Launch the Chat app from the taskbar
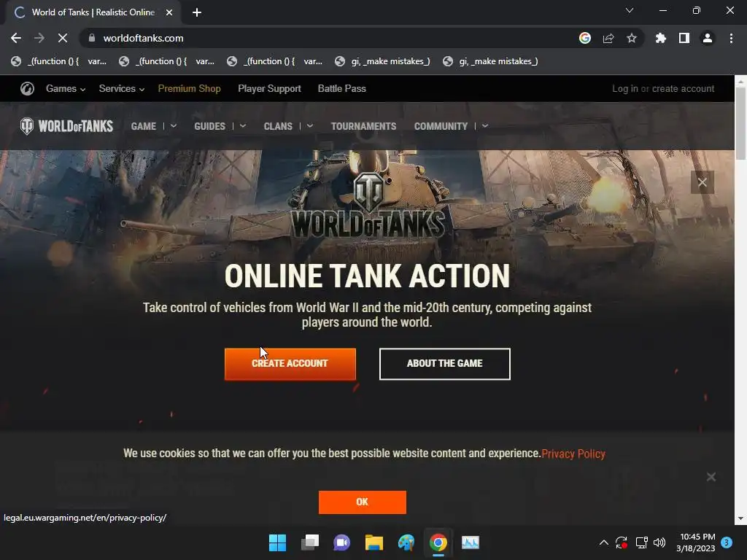747x560 pixels. (341, 542)
